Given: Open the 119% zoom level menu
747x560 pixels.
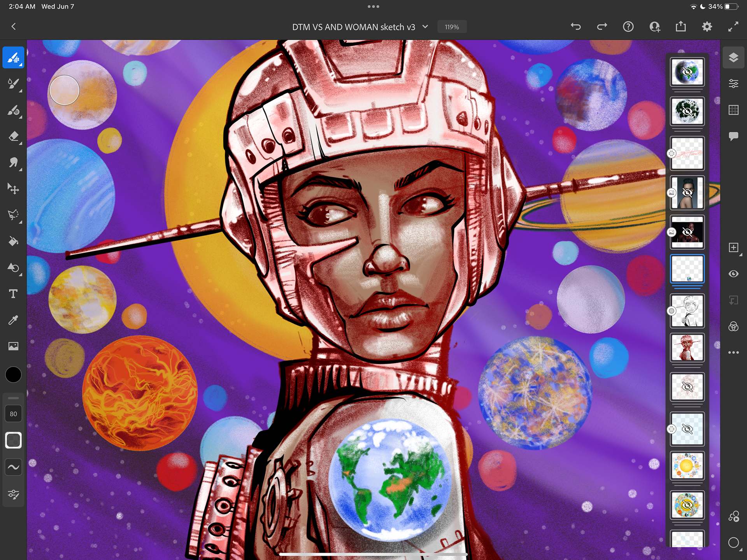Looking at the screenshot, I should 452,27.
